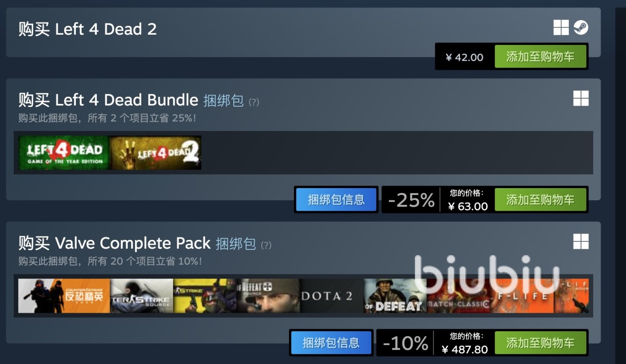The image size is (626, 364).
Task: Click the Windows icon in Left 4 Dead Bundle
Action: point(581,98)
